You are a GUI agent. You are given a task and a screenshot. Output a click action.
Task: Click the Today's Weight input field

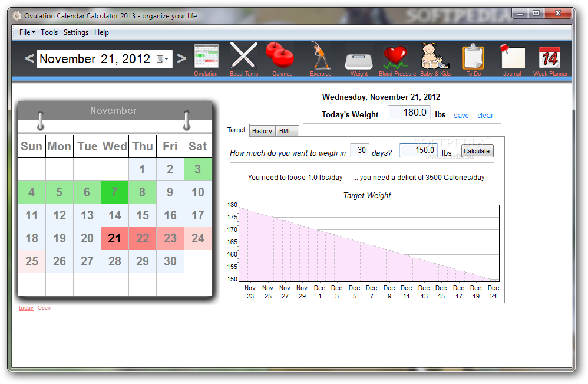point(409,113)
